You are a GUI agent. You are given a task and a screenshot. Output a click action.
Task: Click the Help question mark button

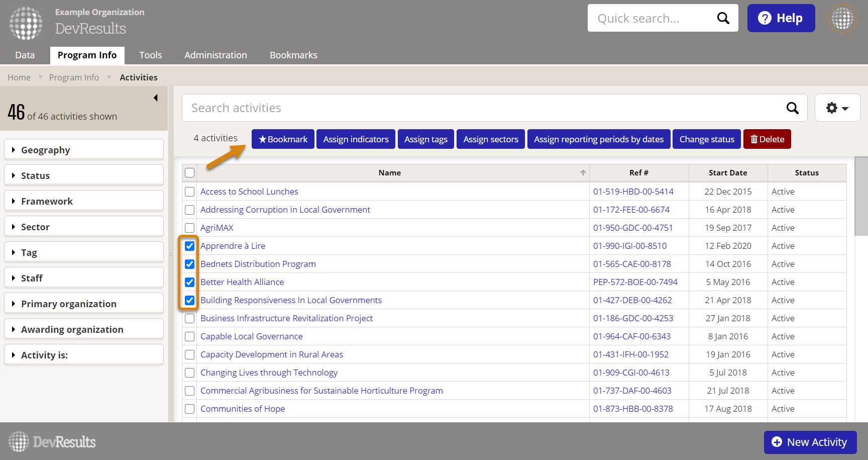coord(781,18)
